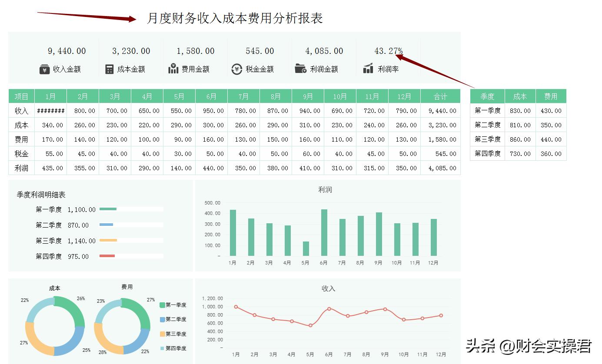Select the 1月 column header
This screenshot has height=364, width=602.
[50, 96]
